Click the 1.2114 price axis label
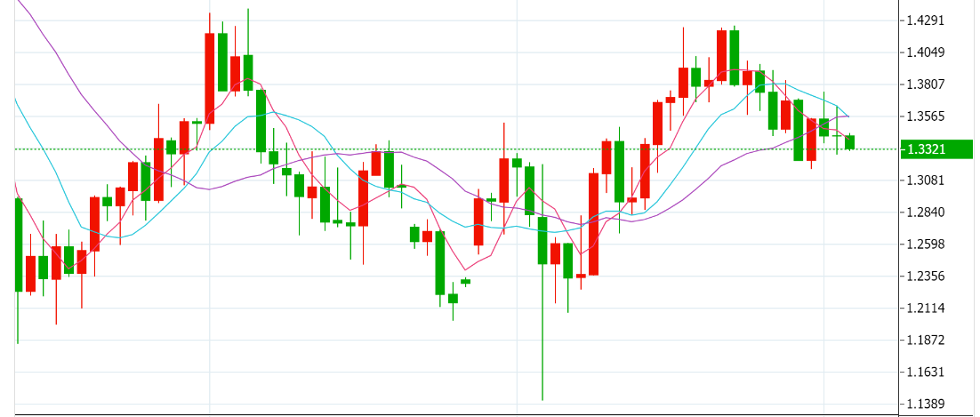The width and height of the screenshot is (980, 417). point(925,309)
